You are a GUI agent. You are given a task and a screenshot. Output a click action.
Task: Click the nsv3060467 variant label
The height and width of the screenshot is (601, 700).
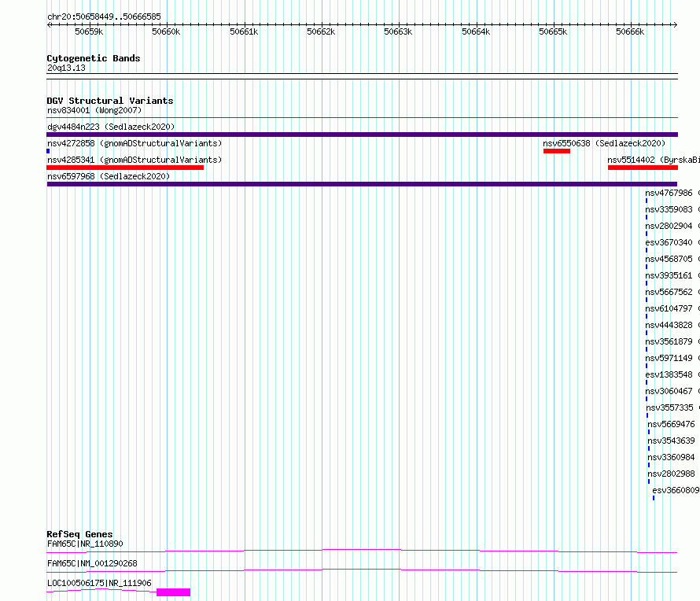point(672,391)
